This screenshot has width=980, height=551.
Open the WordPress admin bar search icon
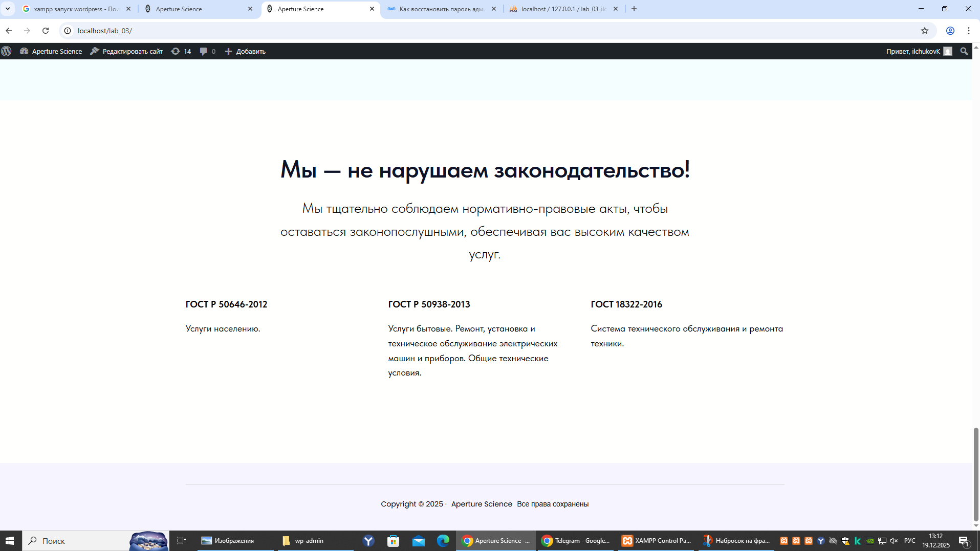click(964, 51)
